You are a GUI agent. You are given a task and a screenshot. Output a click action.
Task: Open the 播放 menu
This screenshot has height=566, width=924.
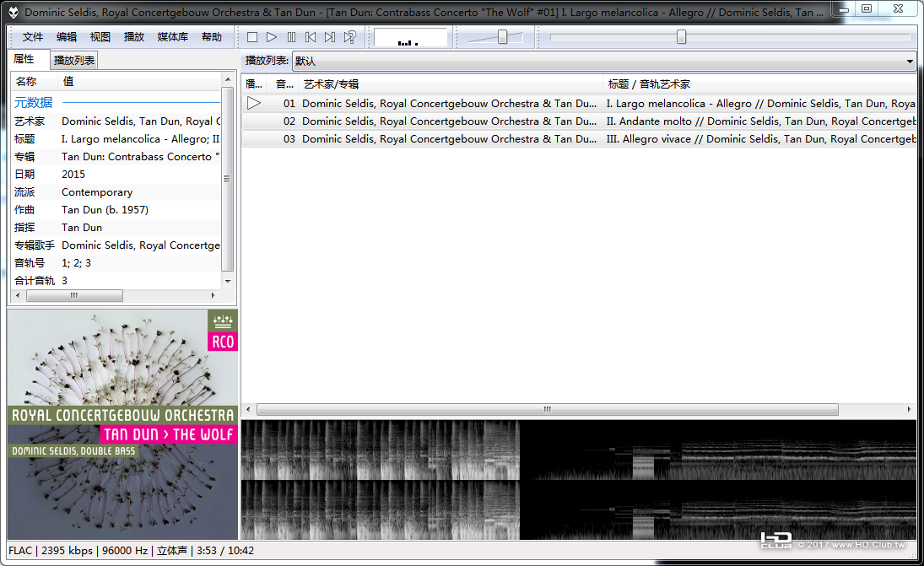pos(134,37)
